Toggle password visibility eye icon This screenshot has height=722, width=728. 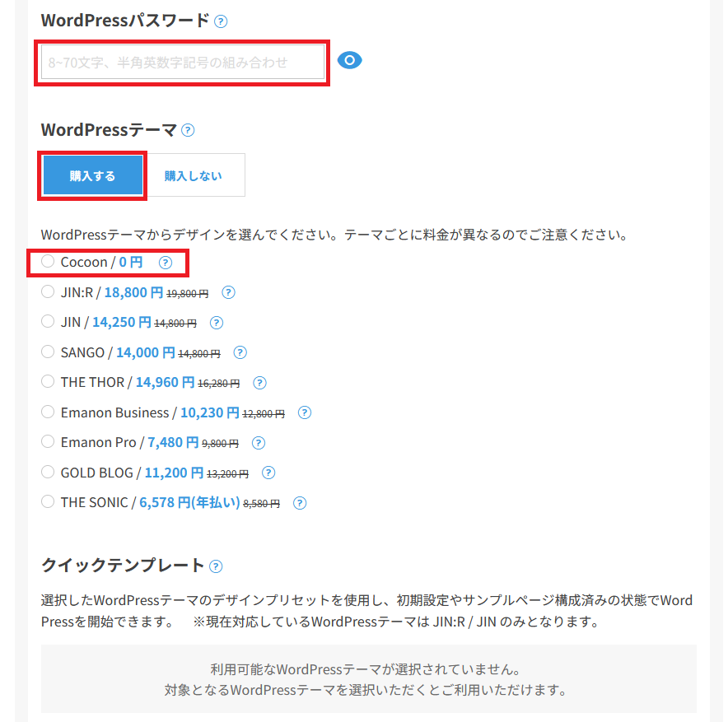pos(350,60)
